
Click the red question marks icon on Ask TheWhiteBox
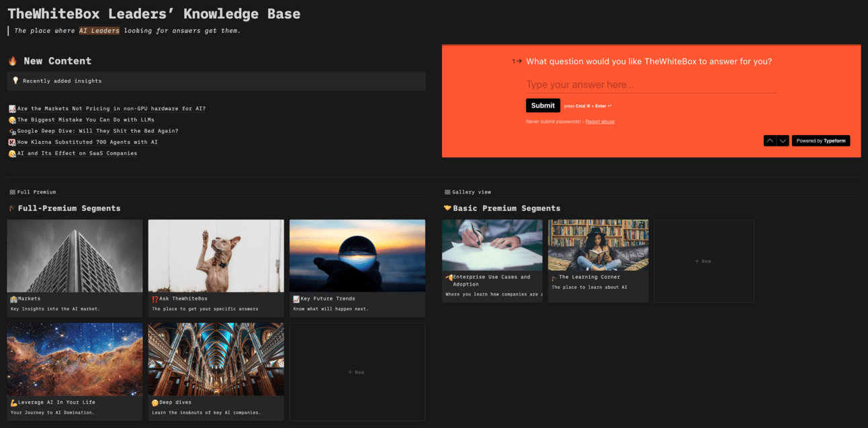pos(155,299)
